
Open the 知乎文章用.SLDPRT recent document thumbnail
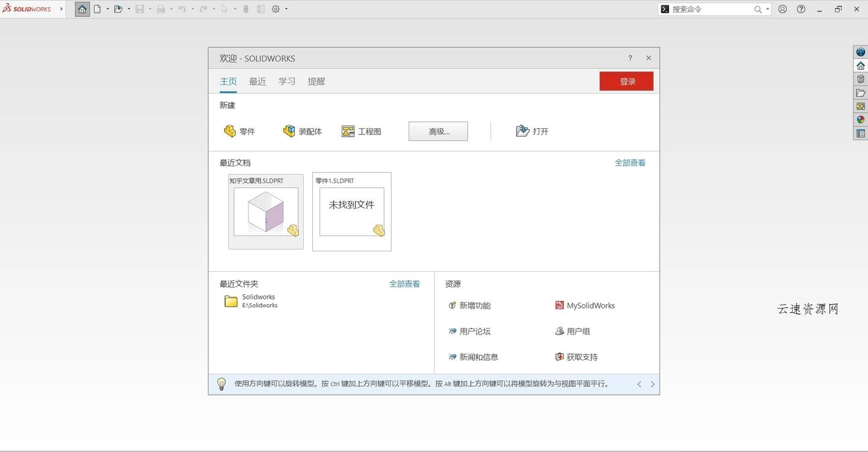[x=265, y=211]
